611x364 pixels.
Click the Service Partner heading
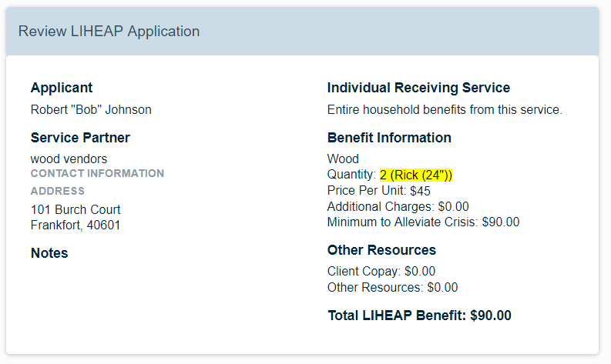tap(80, 138)
